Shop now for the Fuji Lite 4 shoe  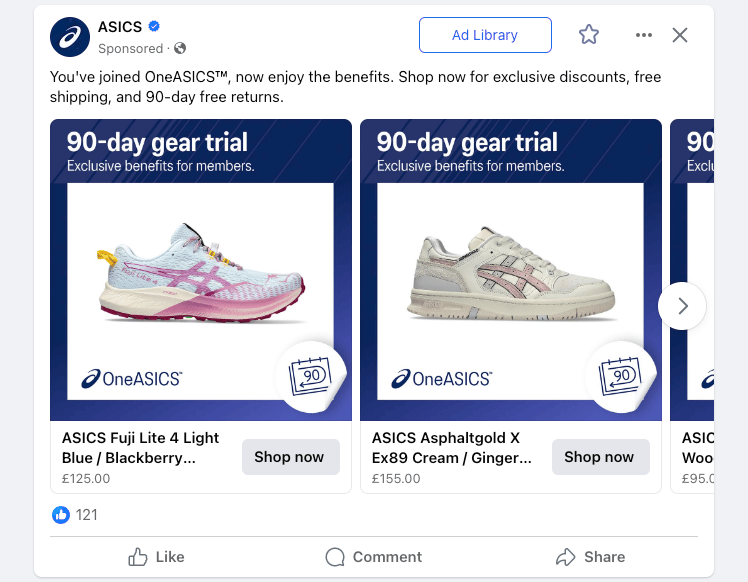coord(291,457)
